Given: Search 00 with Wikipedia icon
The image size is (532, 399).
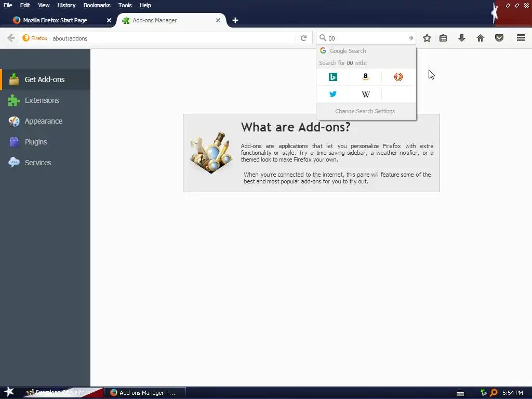Looking at the screenshot, I should 366,95.
